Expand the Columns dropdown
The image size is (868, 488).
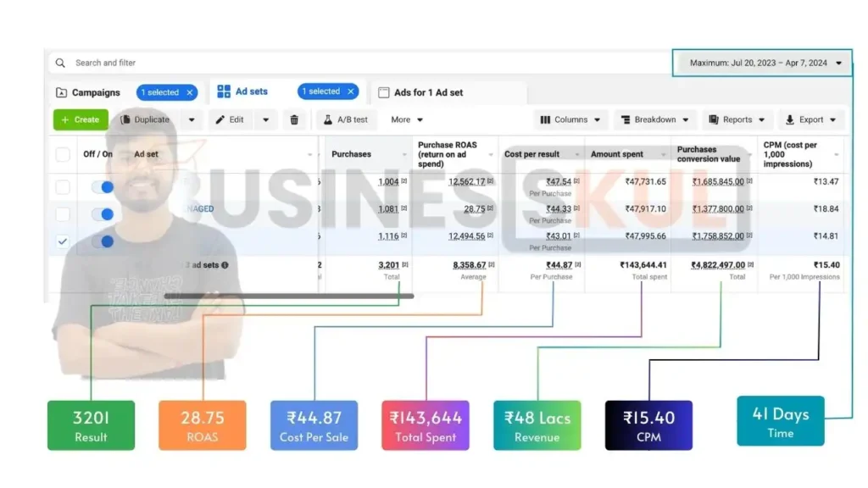pos(570,120)
